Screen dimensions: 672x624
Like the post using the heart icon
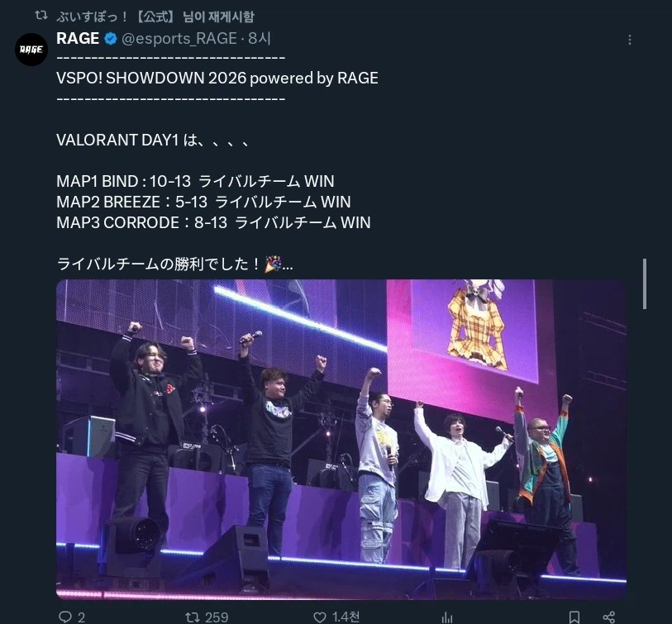320,617
